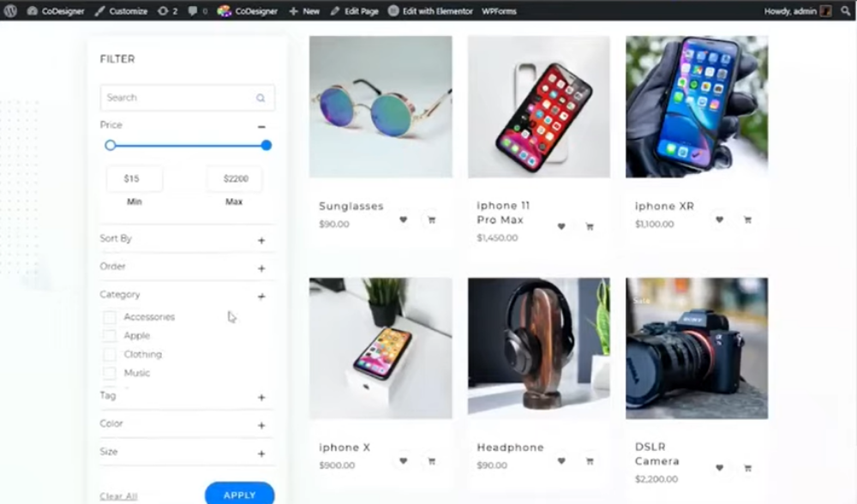Add Headphone to wishlist

pos(561,461)
